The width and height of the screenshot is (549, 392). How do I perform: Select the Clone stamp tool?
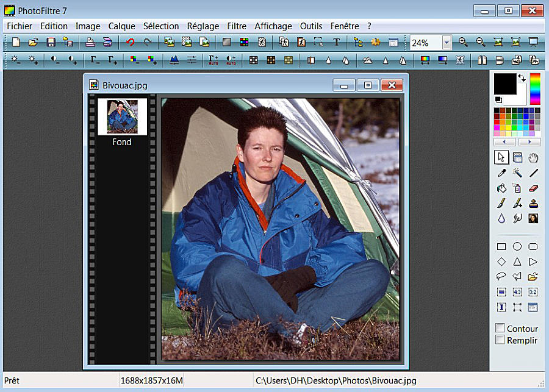tap(533, 204)
